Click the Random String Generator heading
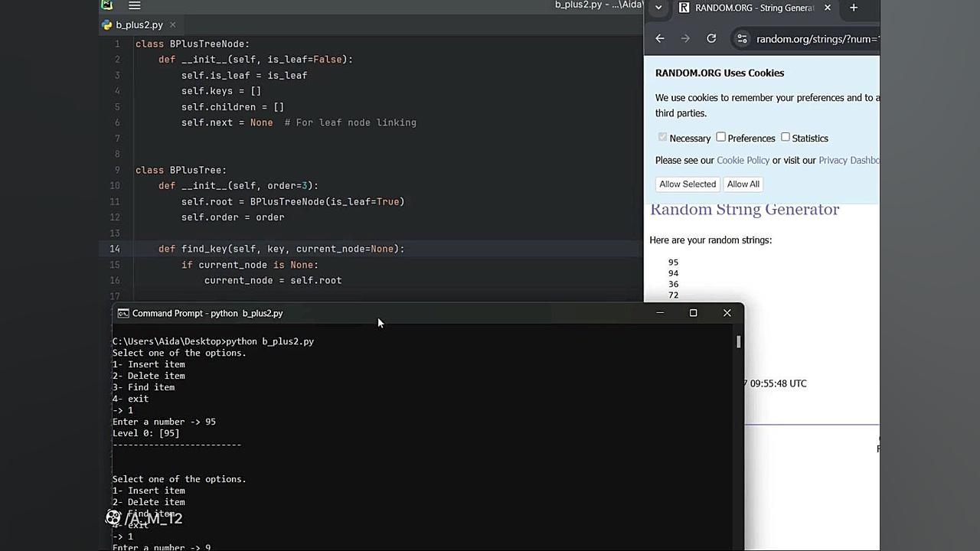980x551 pixels. click(745, 210)
